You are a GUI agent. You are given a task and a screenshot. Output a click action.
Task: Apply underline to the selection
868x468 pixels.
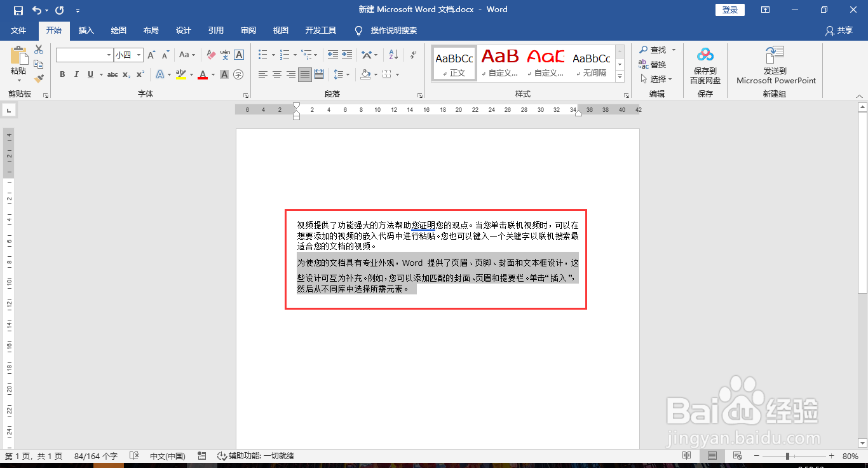(x=90, y=74)
